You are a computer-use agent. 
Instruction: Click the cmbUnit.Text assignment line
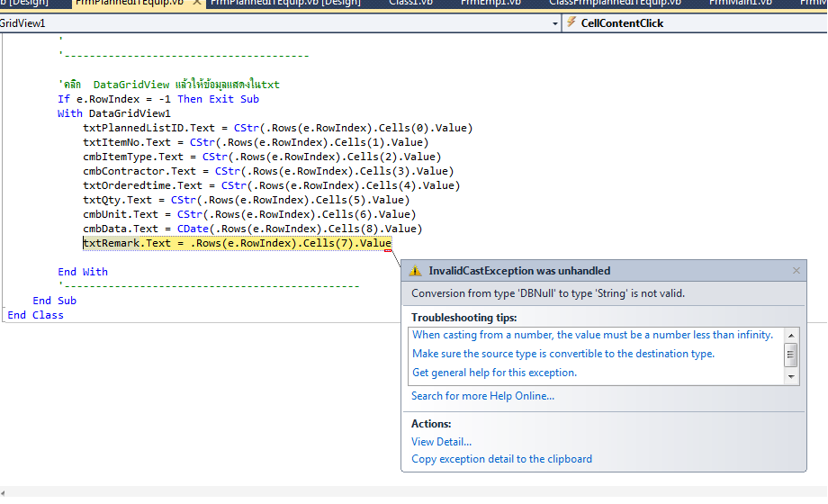point(249,214)
